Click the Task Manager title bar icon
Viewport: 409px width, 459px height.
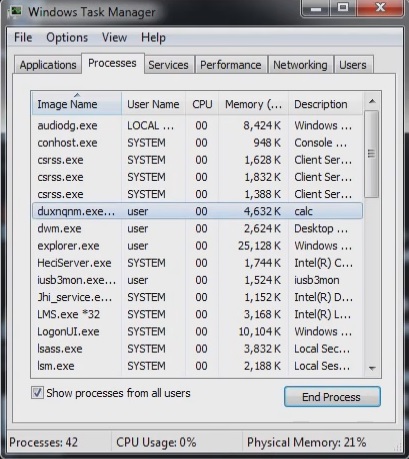(15, 11)
